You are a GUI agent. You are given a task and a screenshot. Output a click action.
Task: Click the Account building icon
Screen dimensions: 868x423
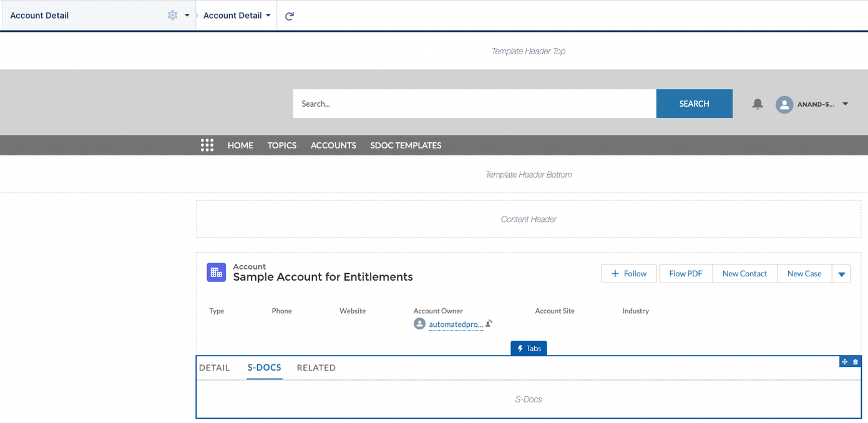click(217, 272)
